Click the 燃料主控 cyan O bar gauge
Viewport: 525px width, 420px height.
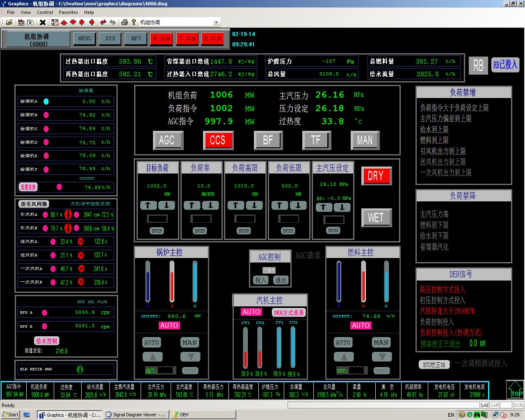[x=386, y=282]
